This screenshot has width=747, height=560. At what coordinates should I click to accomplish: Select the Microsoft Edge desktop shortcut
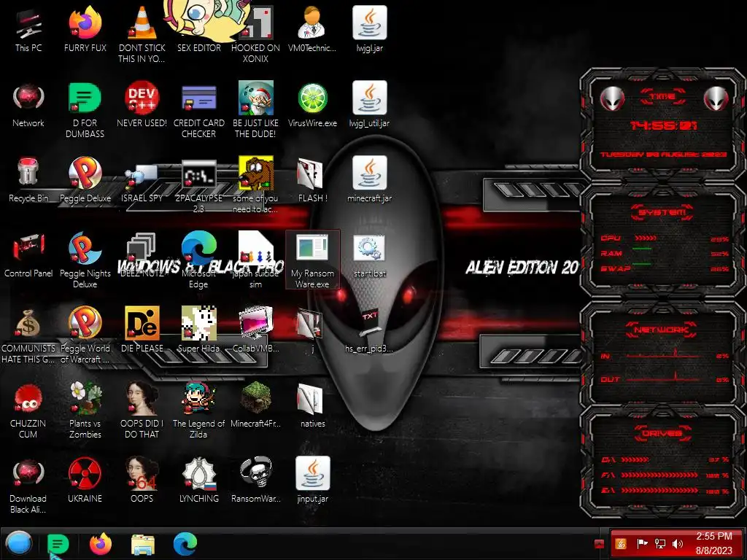(x=198, y=260)
